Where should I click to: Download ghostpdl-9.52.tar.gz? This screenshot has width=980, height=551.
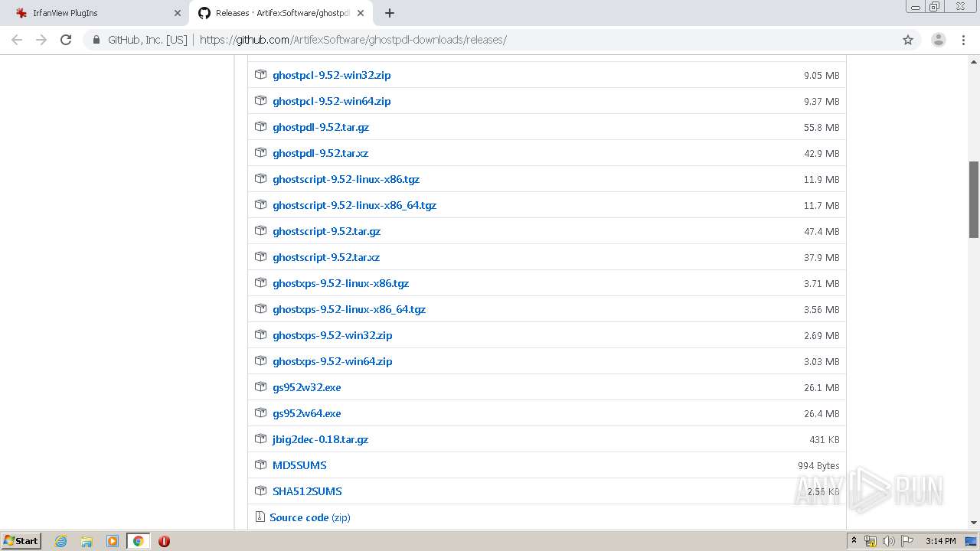[x=321, y=127]
